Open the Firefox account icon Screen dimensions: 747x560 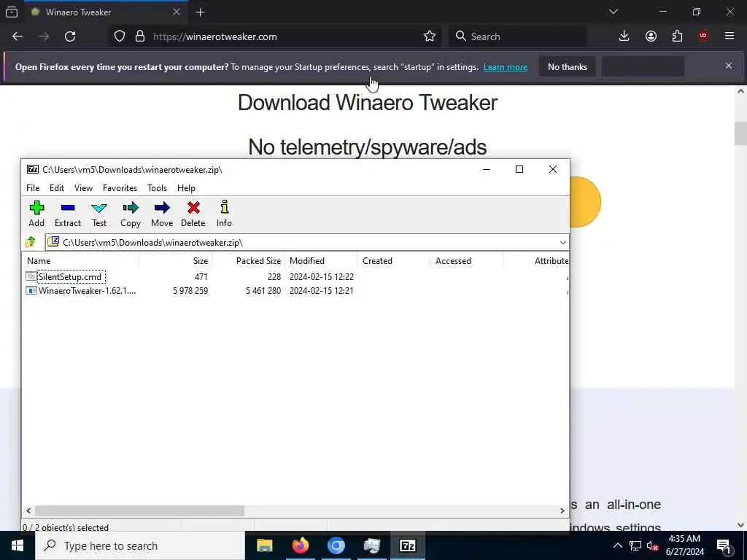(x=651, y=36)
